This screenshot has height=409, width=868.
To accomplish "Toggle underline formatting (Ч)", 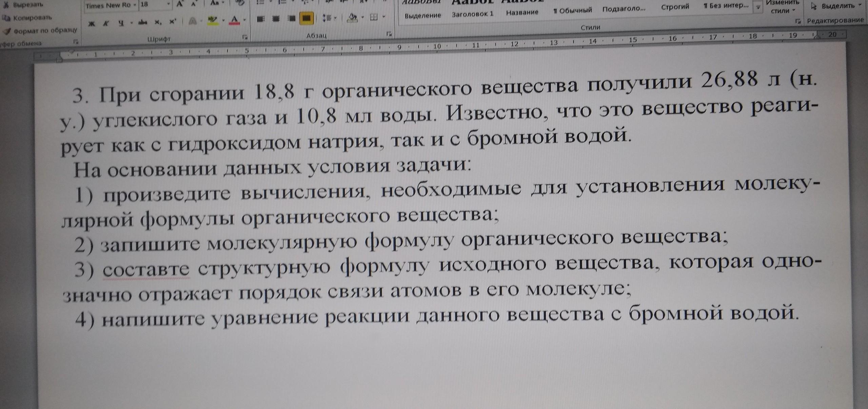I will pos(121,23).
